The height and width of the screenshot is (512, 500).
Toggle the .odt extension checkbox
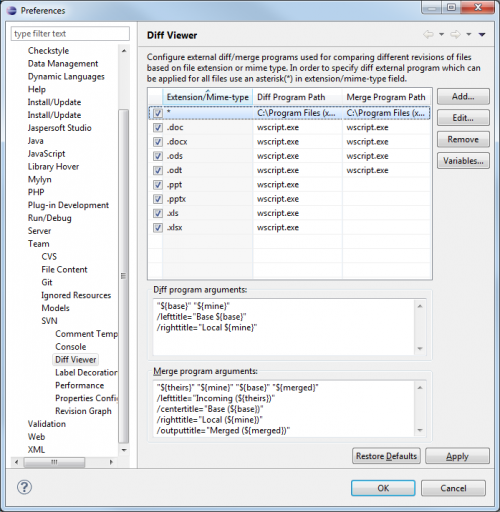157,171
